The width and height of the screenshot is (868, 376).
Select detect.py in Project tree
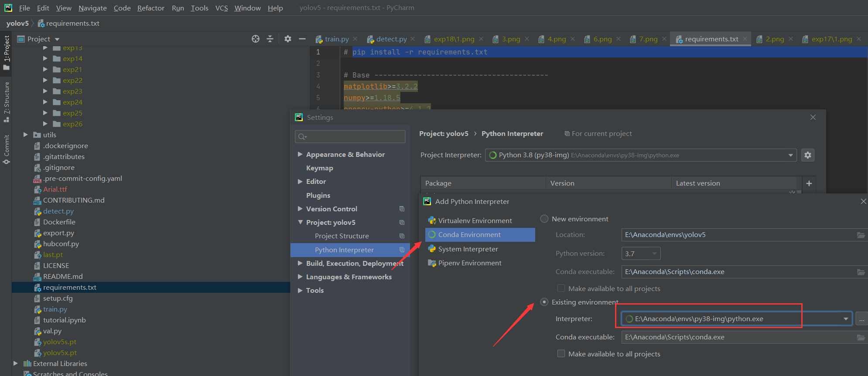click(x=58, y=211)
